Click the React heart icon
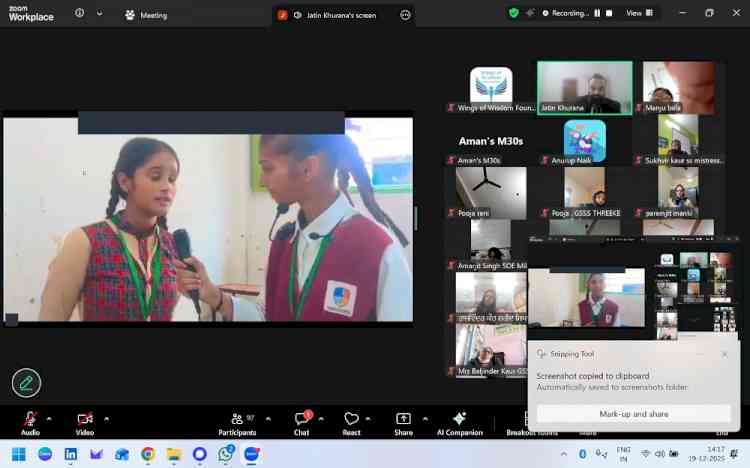750x468 pixels. tap(351, 419)
